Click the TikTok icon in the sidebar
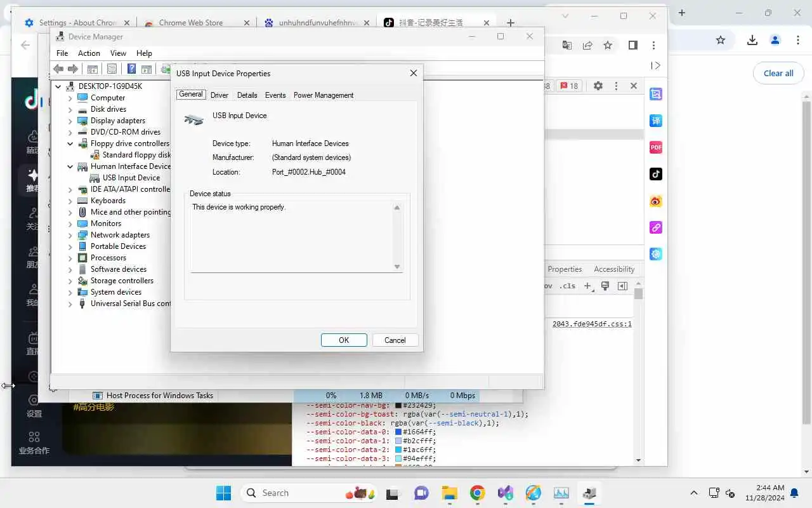The height and width of the screenshot is (508, 812). click(656, 174)
